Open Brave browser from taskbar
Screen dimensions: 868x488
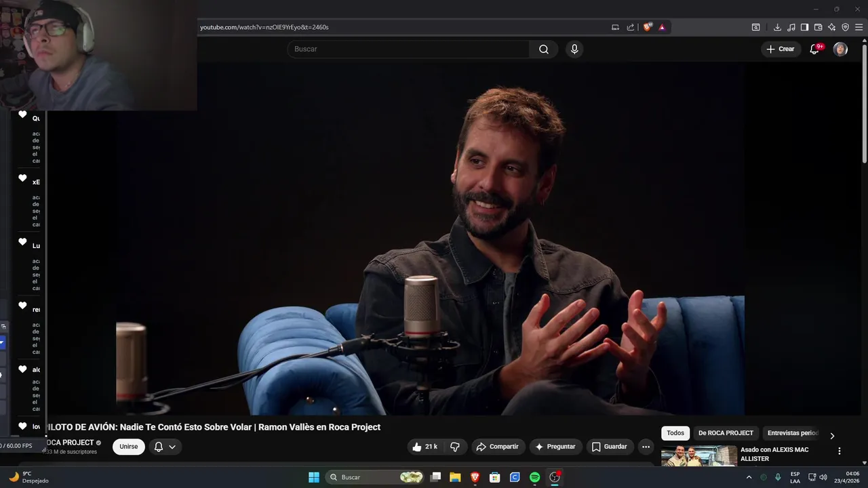475,477
